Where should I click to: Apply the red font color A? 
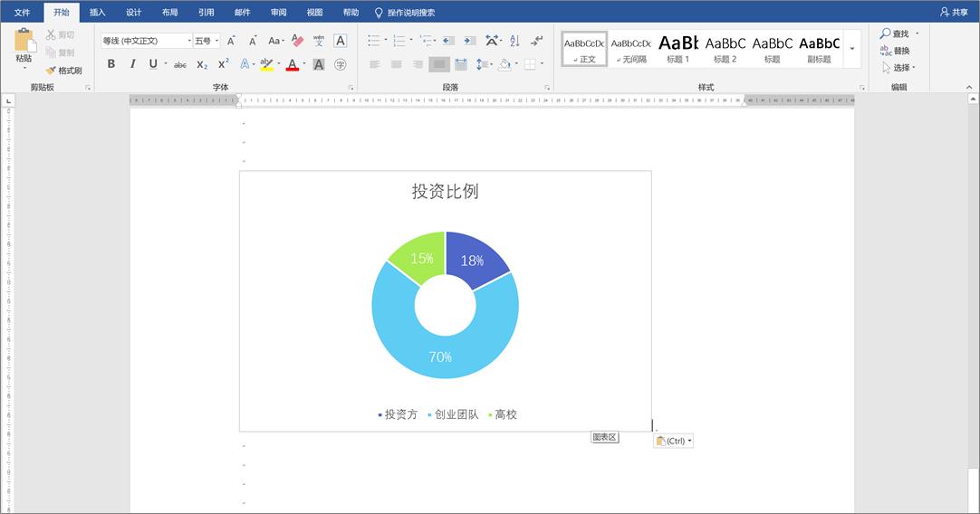coord(292,64)
